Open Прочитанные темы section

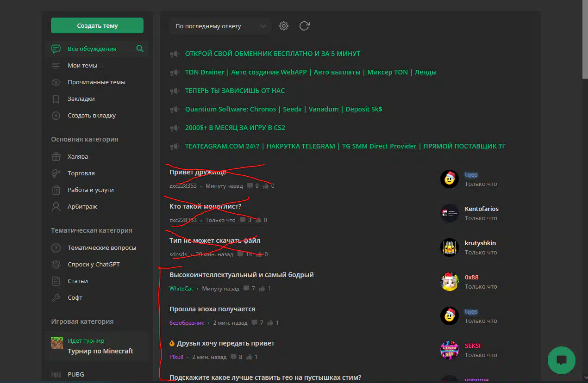pyautogui.click(x=96, y=82)
